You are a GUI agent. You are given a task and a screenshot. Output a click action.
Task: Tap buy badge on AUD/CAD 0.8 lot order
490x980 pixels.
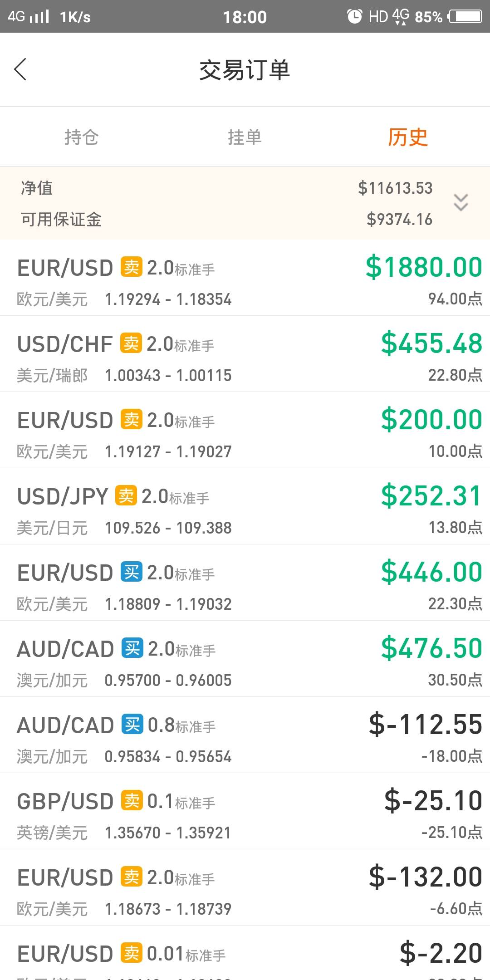coord(132,725)
